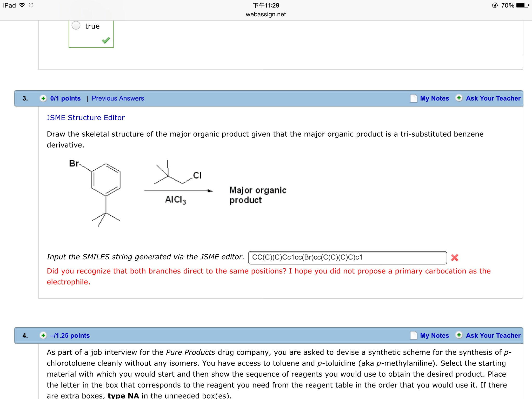This screenshot has width=532, height=399.
Task: Expand question 3's green plus disclosure control
Action: tap(43, 98)
